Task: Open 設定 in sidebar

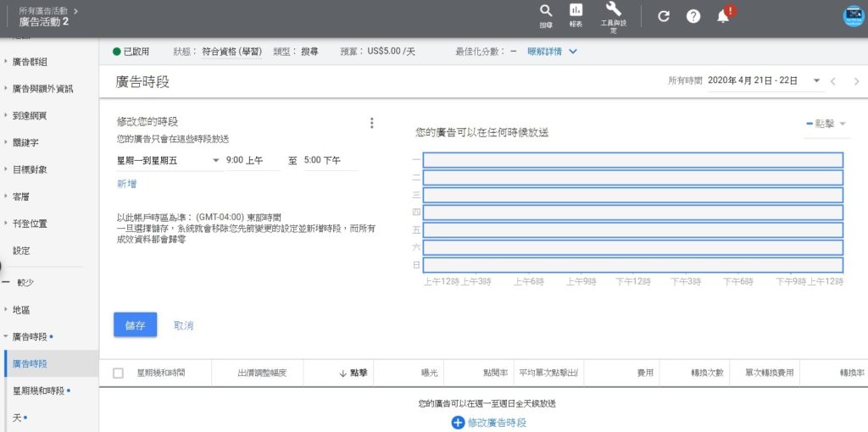Action: (21, 251)
